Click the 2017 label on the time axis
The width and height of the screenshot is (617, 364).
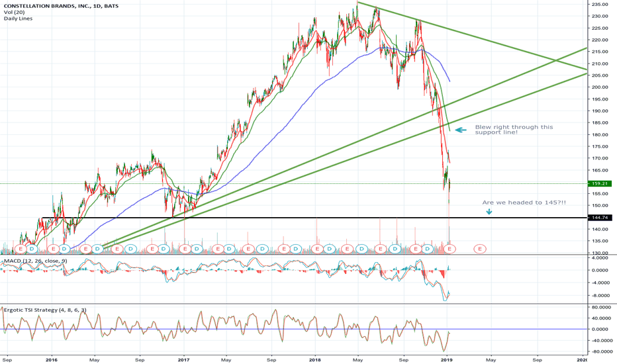pyautogui.click(x=183, y=359)
